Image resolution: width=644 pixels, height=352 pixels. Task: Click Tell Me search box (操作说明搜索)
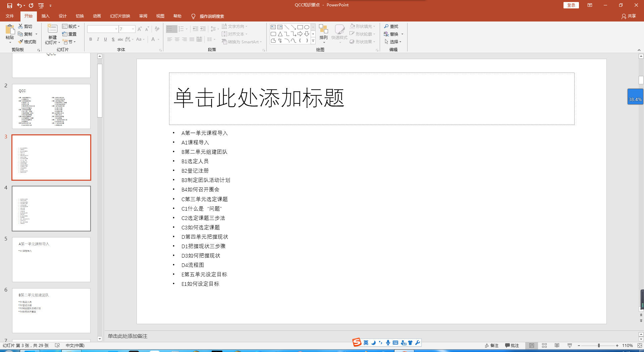coord(212,16)
